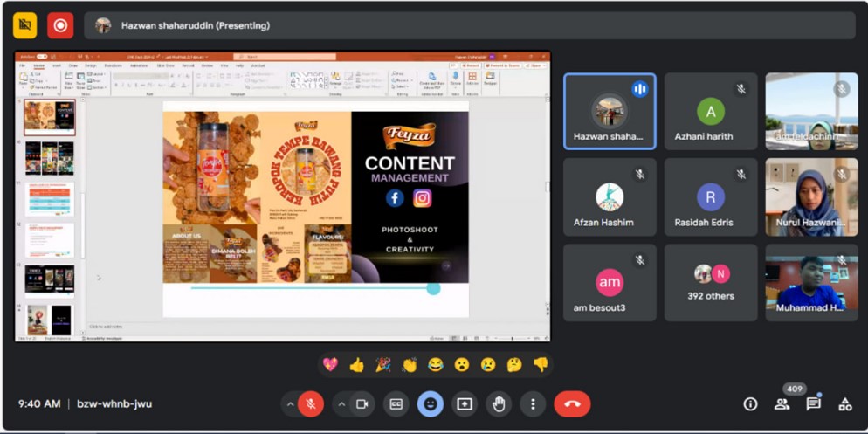Leave the call with red hang-up button
Viewport: 868px width, 434px height.
click(572, 404)
